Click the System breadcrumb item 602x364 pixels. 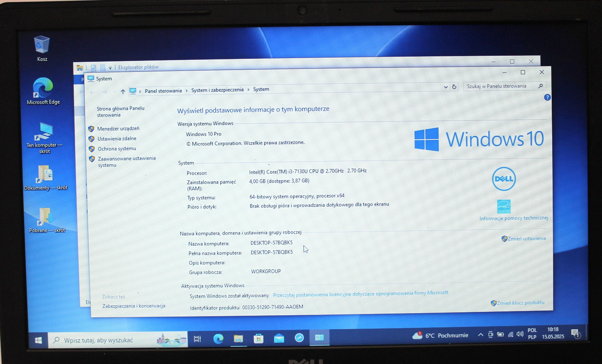pos(261,89)
